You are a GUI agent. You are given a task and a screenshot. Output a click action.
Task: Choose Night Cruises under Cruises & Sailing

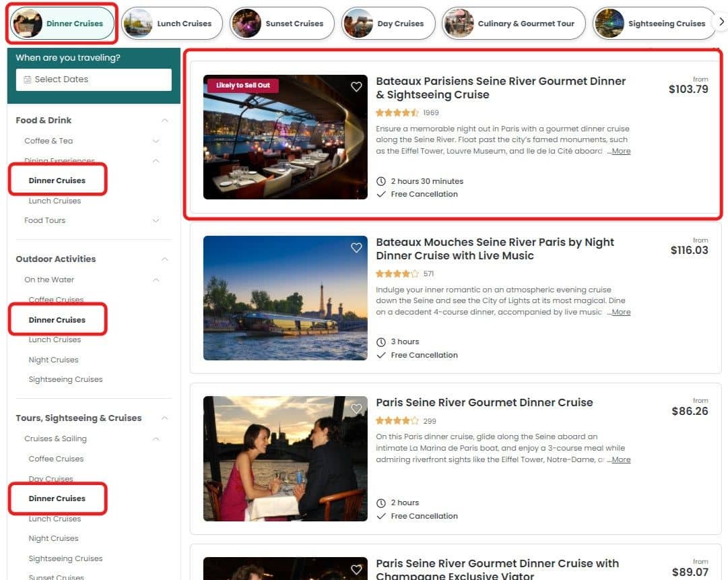(x=53, y=539)
